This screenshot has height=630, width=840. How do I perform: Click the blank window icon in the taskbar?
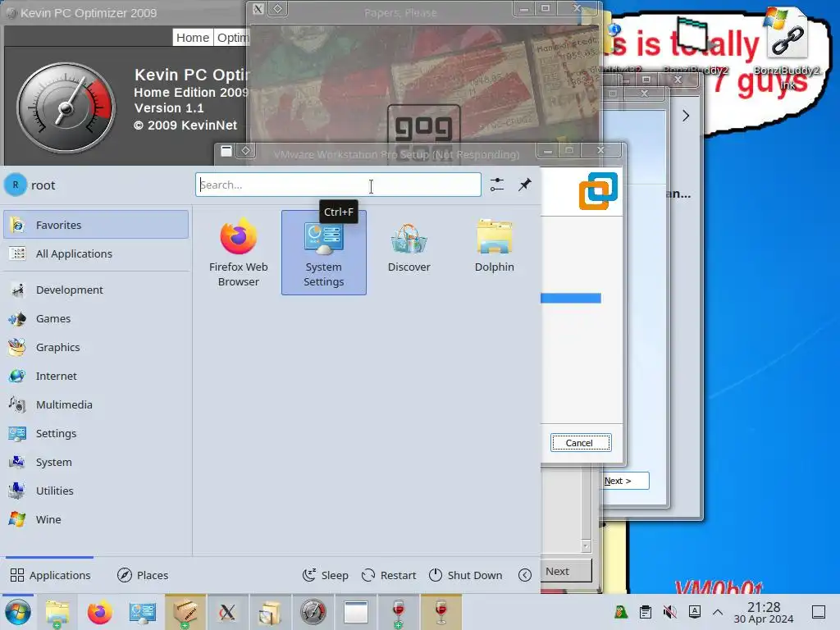tap(356, 612)
